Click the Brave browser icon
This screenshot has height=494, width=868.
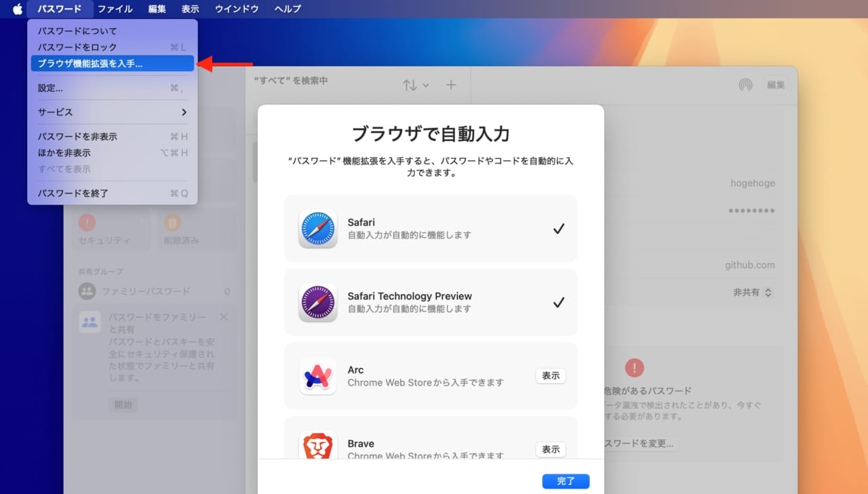pyautogui.click(x=318, y=445)
